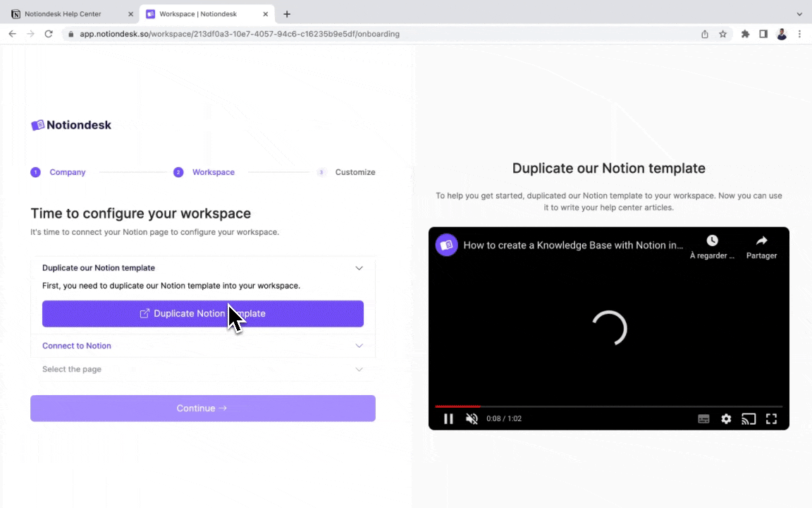Open the Chrome profile avatar
Image resolution: width=812 pixels, height=508 pixels.
782,34
